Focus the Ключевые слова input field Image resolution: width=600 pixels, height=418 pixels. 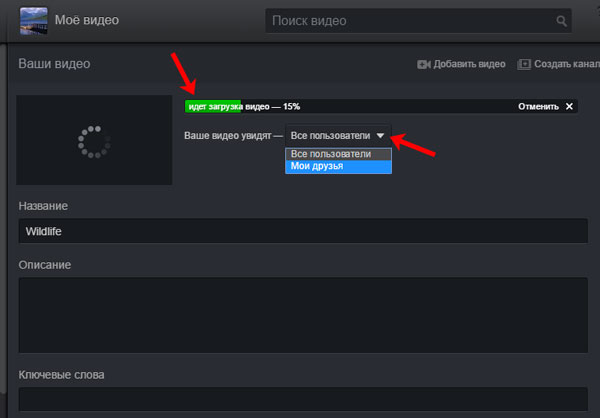pyautogui.click(x=300, y=402)
